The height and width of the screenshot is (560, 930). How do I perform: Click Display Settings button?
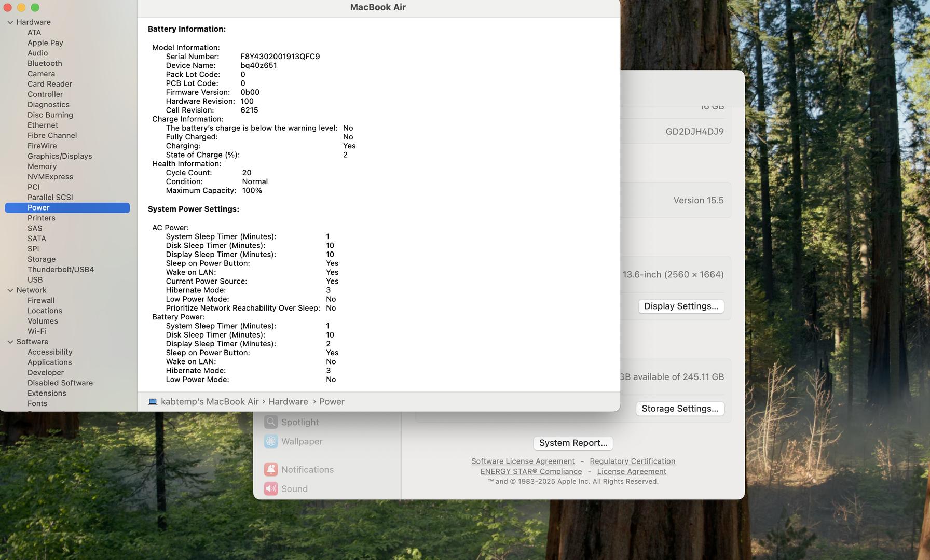click(x=681, y=306)
